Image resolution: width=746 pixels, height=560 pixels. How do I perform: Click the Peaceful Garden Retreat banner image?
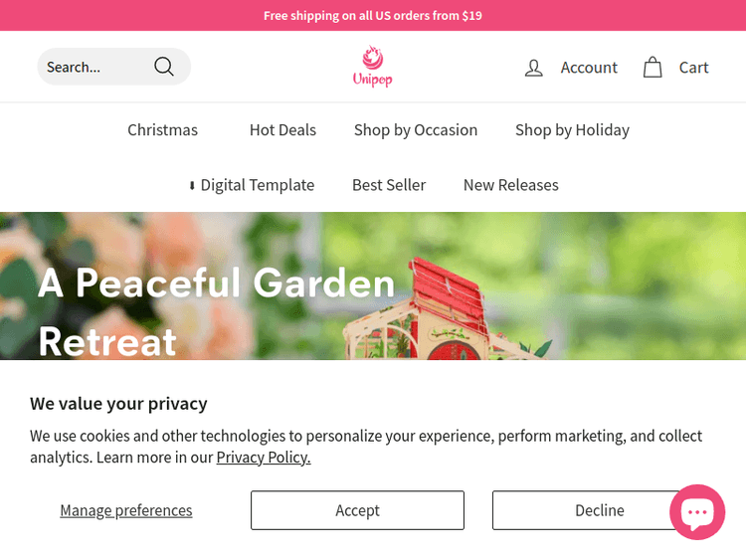pyautogui.click(x=373, y=285)
